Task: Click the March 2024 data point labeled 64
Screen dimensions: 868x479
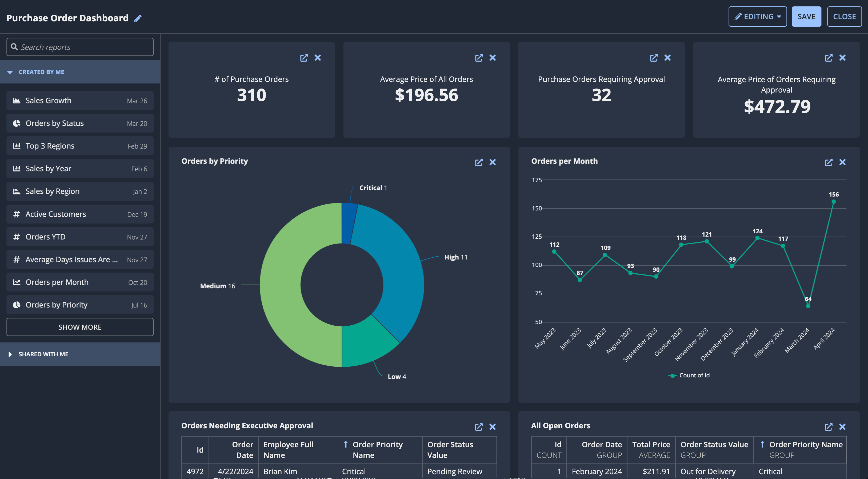Action: click(x=808, y=306)
